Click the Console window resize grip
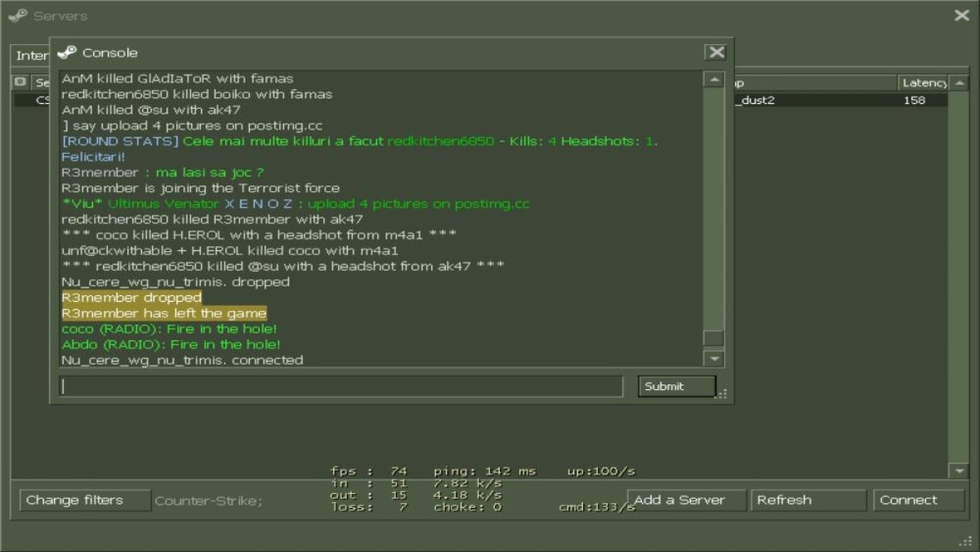This screenshot has height=552, width=980. pyautogui.click(x=722, y=394)
